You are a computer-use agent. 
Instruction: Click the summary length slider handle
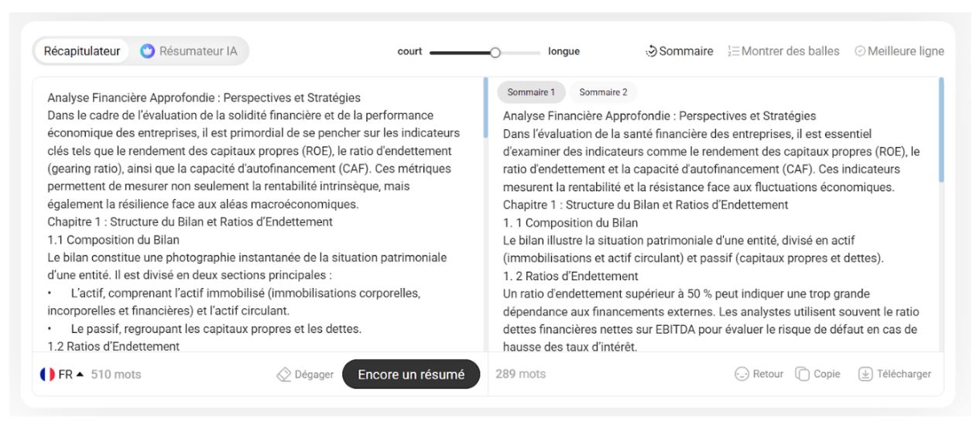496,52
